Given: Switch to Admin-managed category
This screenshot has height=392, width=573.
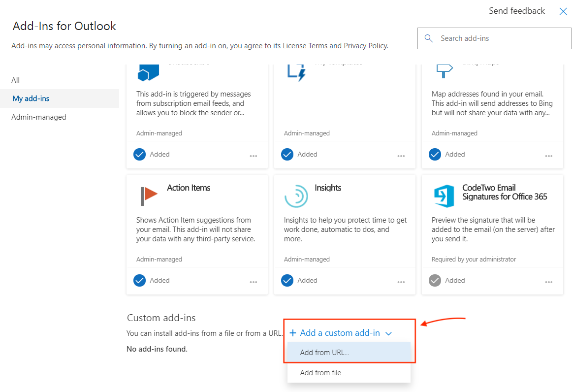Looking at the screenshot, I should pos(60,117).
